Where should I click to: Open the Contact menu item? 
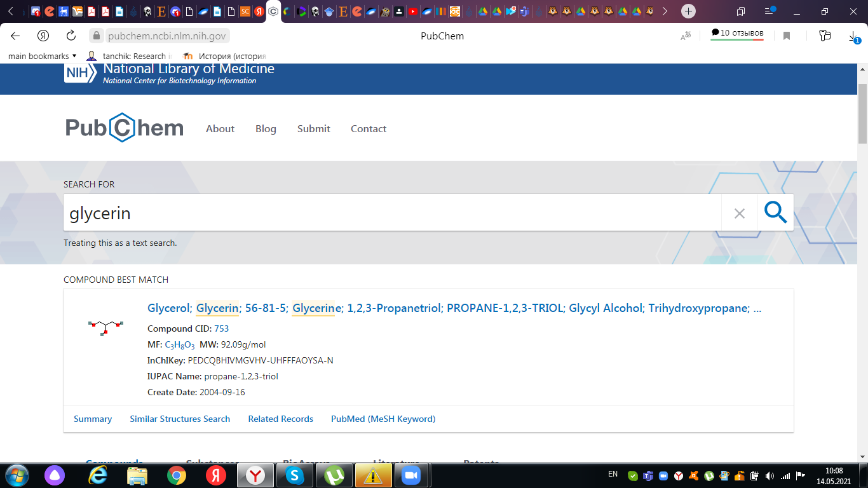[369, 128]
